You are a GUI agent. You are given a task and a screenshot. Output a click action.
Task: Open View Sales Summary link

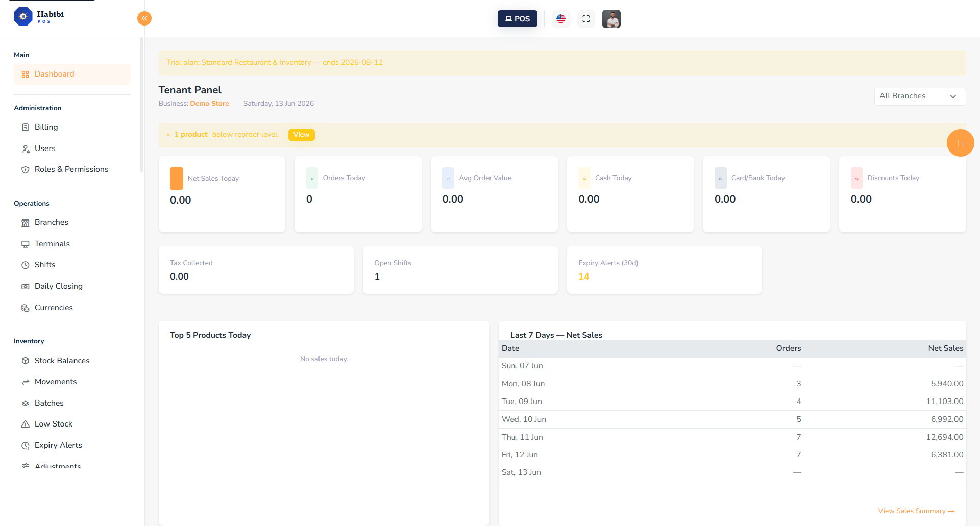(x=916, y=511)
